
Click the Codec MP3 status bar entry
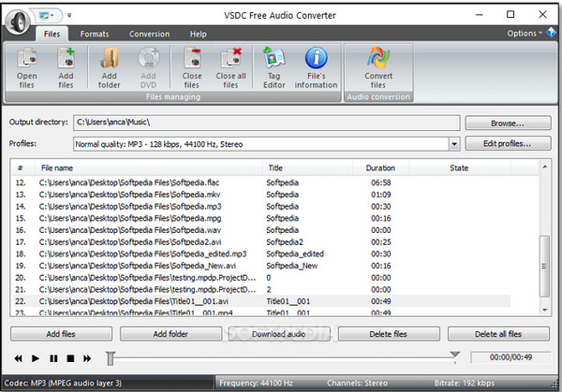click(63, 383)
